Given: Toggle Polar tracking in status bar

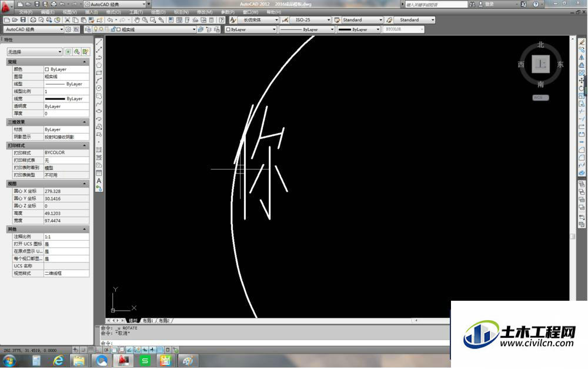Looking at the screenshot, I should coord(106,350).
